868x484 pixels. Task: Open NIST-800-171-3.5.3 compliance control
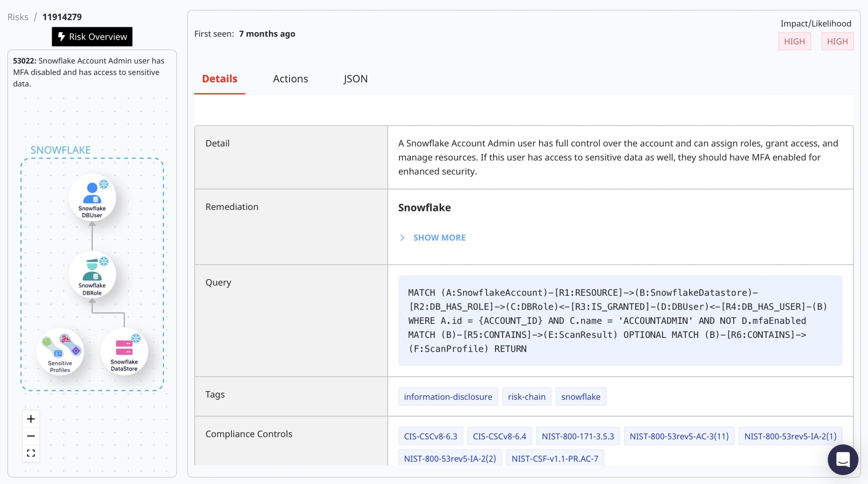pos(578,436)
